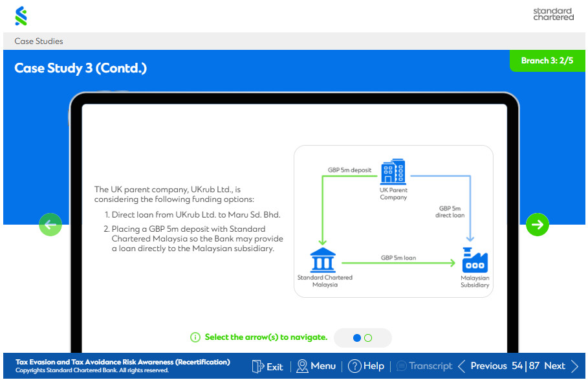
Task: Click the UK Parent Company building icon
Action: (393, 172)
